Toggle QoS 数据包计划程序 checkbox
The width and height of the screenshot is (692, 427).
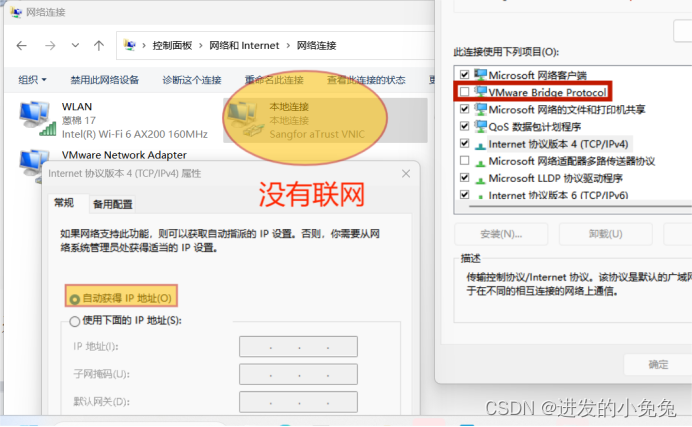[464, 126]
